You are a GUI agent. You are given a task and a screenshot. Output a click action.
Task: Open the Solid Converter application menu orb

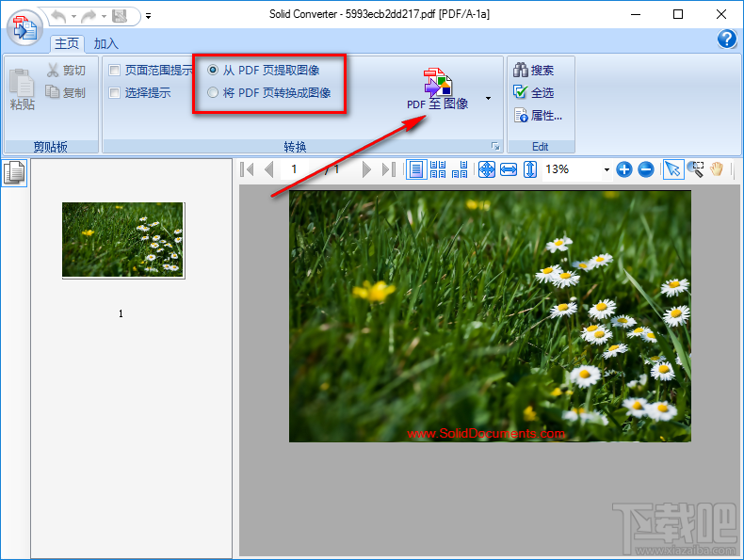pos(25,27)
